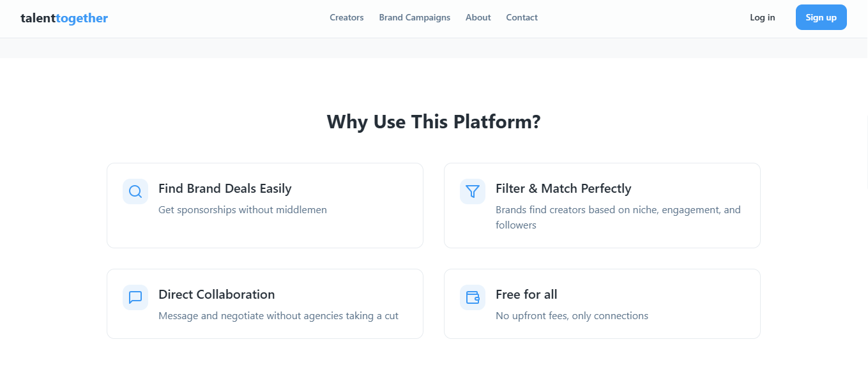Click the Direct Collaboration card title
The width and height of the screenshot is (868, 390).
coord(217,294)
